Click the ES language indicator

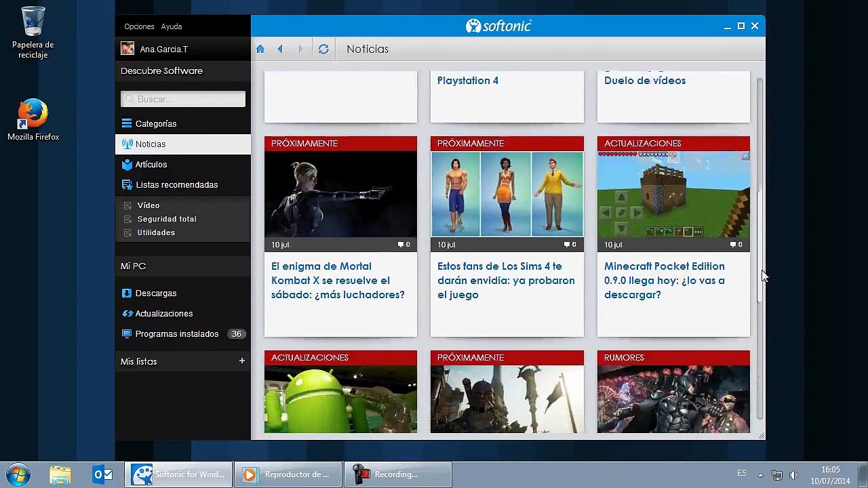click(742, 473)
